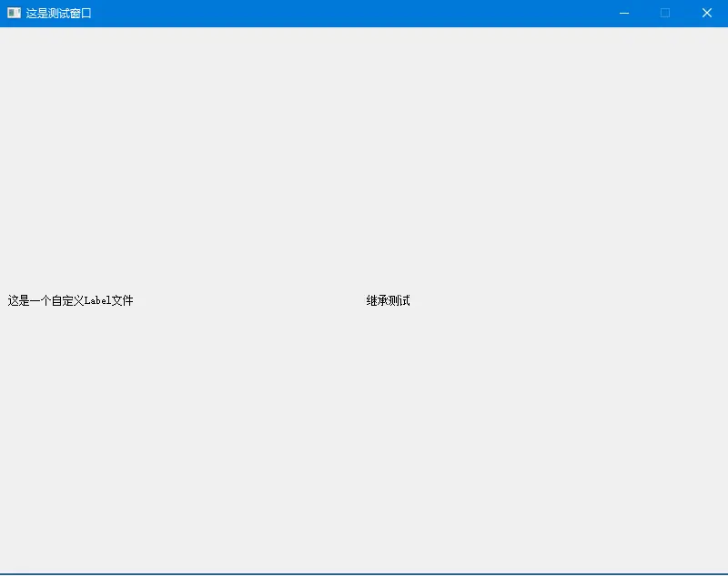728x576 pixels.
Task: Click the blue bottom border of the window
Action: pos(364,573)
